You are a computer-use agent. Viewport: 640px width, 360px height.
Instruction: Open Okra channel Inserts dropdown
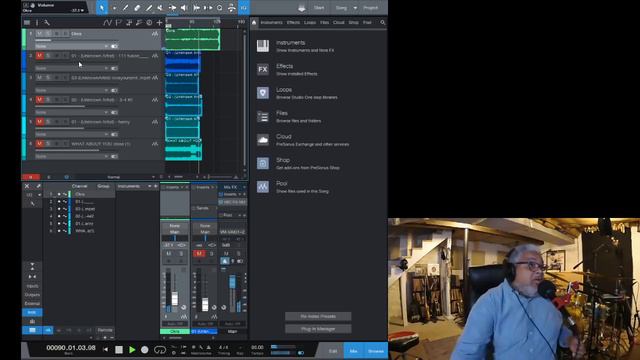(x=182, y=187)
